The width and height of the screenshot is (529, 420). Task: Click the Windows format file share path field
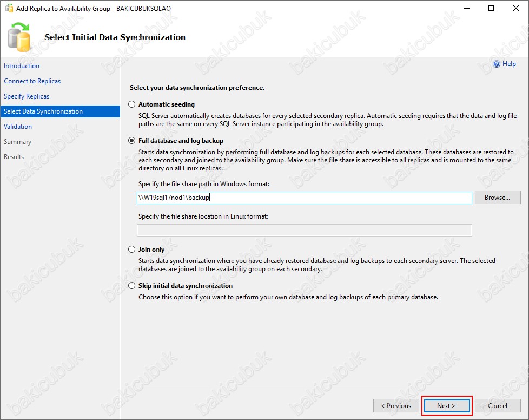(305, 198)
